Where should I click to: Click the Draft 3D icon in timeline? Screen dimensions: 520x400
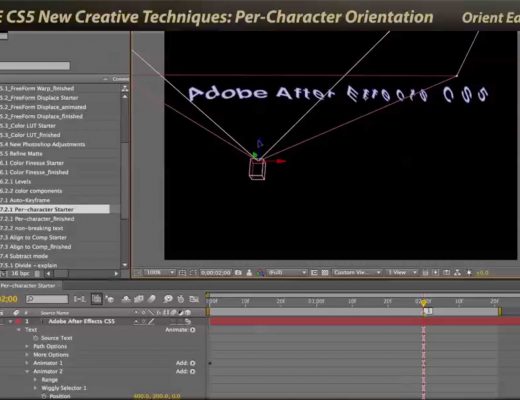tap(110, 299)
